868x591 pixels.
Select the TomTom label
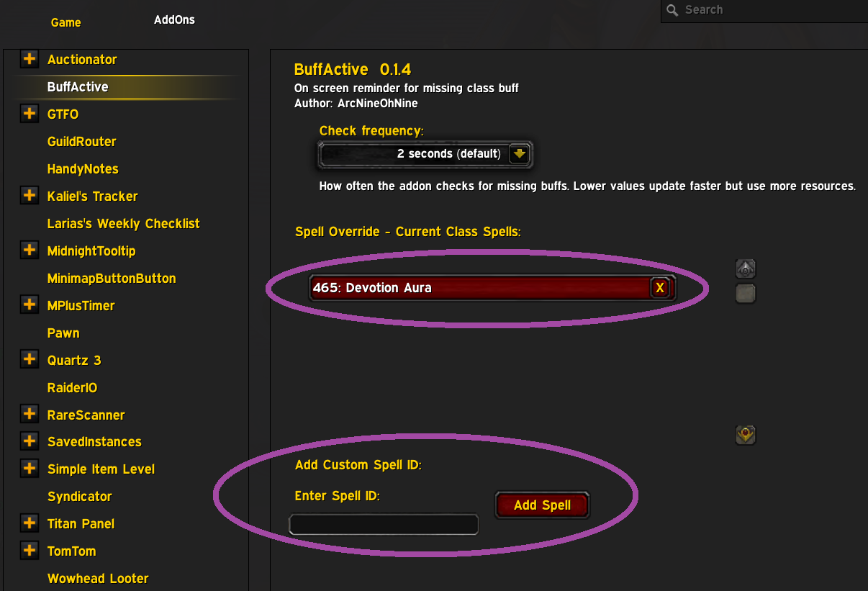tap(71, 551)
